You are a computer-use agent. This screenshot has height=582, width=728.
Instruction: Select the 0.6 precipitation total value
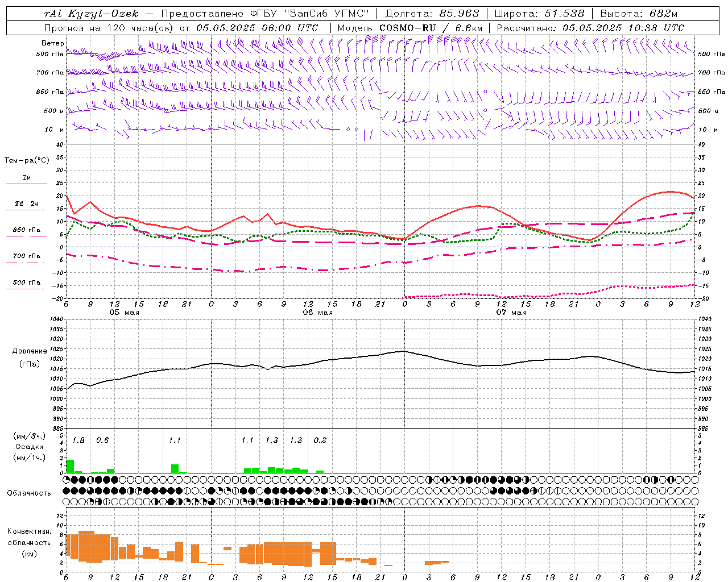(102, 440)
